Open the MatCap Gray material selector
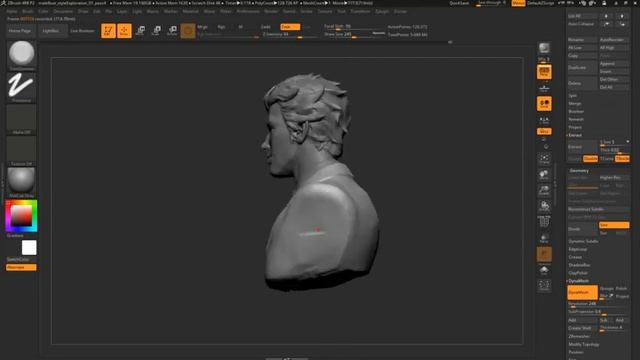The height and width of the screenshot is (360, 640). [x=21, y=182]
